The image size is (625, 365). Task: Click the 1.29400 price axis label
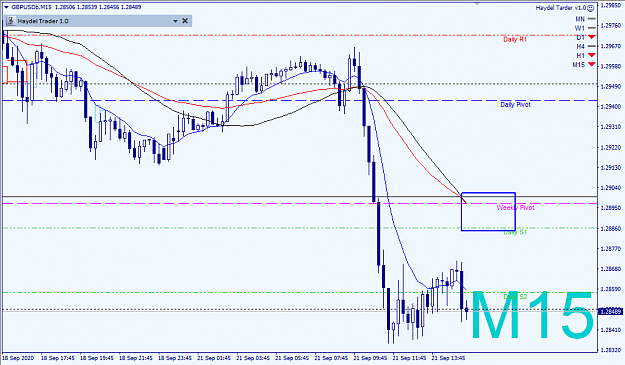611,106
